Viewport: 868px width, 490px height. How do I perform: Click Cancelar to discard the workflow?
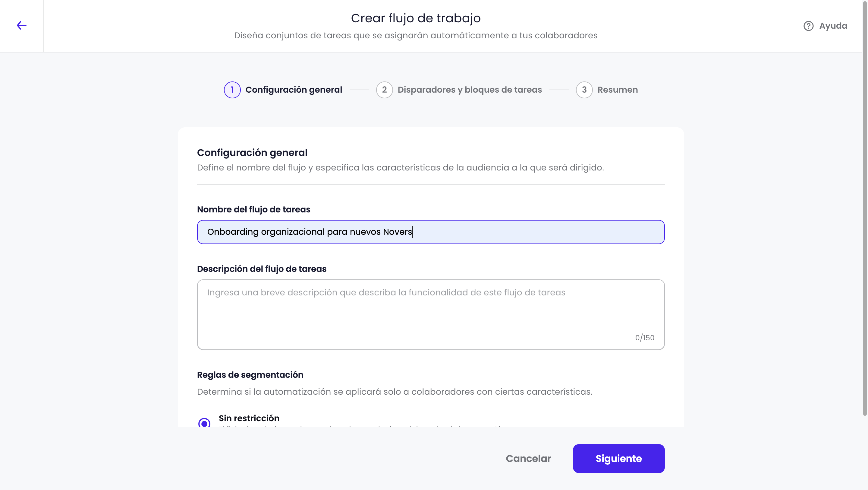click(x=528, y=459)
